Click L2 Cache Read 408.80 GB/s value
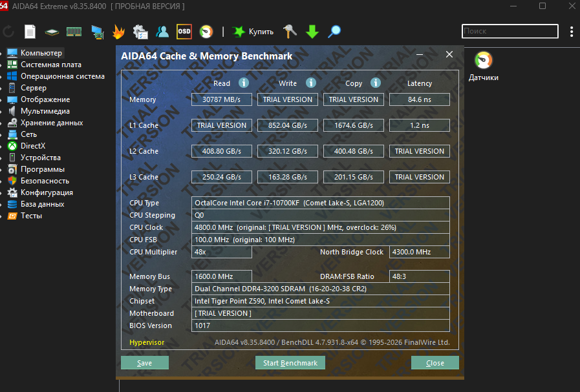580x392 pixels. [x=222, y=151]
